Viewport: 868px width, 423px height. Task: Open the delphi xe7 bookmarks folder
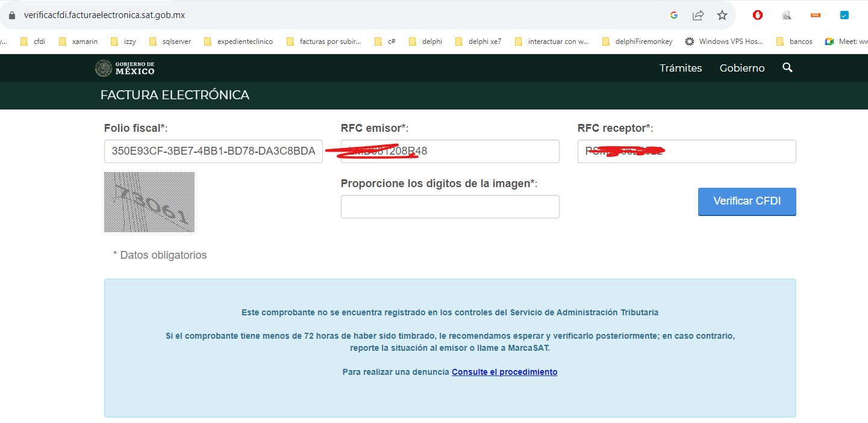478,42
